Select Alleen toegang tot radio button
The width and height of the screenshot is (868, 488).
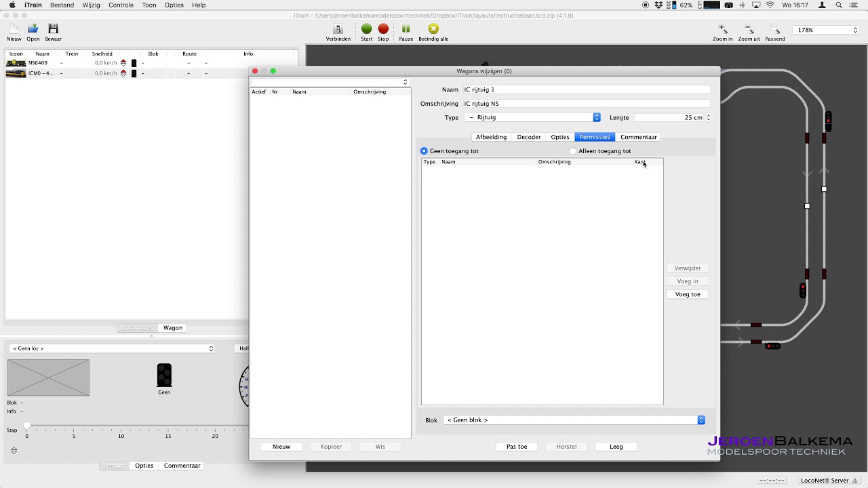pos(573,151)
